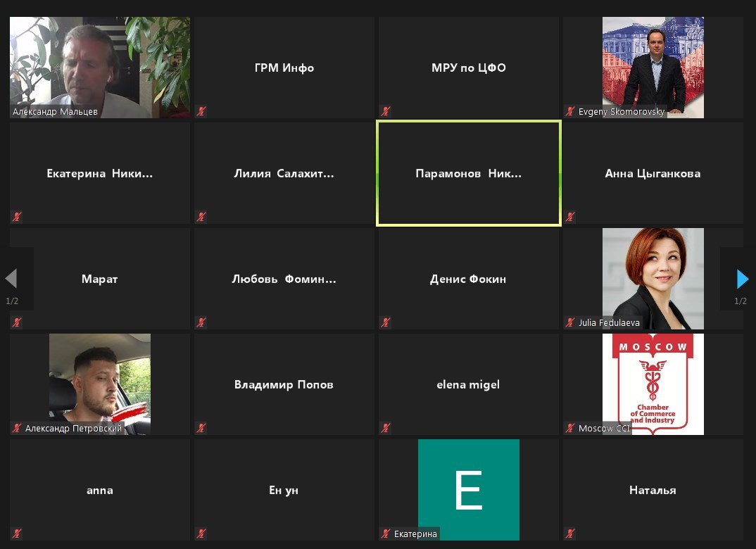Click muted mic icon on Лилия Салахит... tile
This screenshot has width=756, height=549.
(x=201, y=217)
